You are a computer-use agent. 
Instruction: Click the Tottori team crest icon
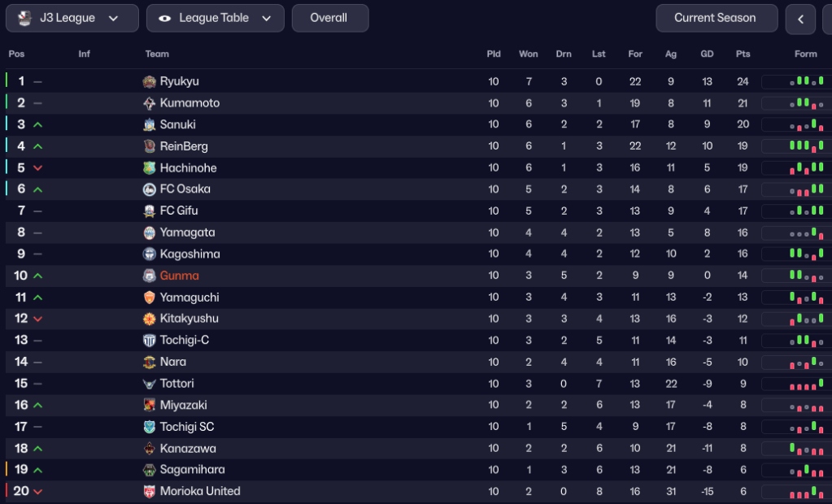click(x=149, y=384)
